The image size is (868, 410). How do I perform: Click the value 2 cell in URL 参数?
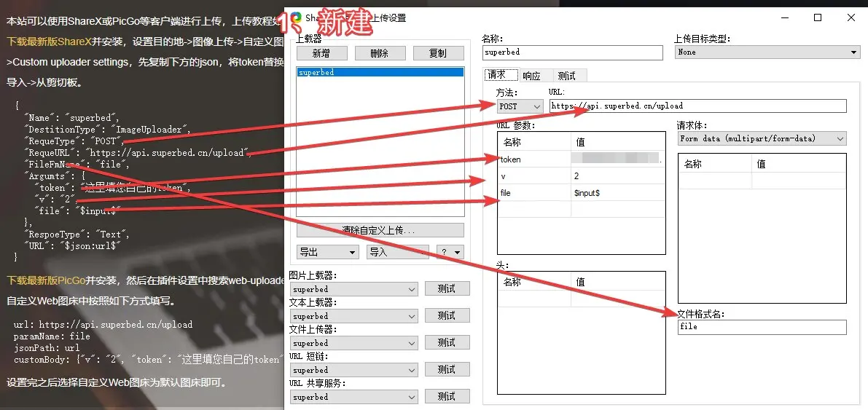[618, 176]
